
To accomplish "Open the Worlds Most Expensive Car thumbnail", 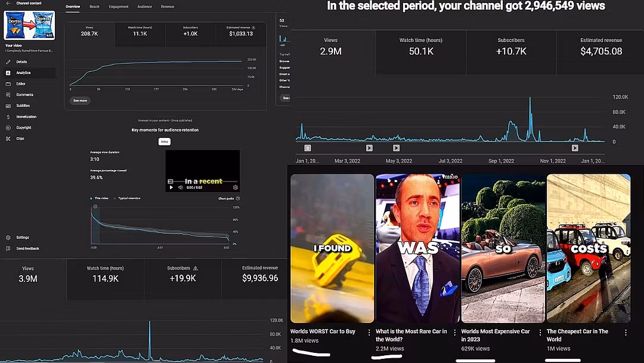I will 503,248.
